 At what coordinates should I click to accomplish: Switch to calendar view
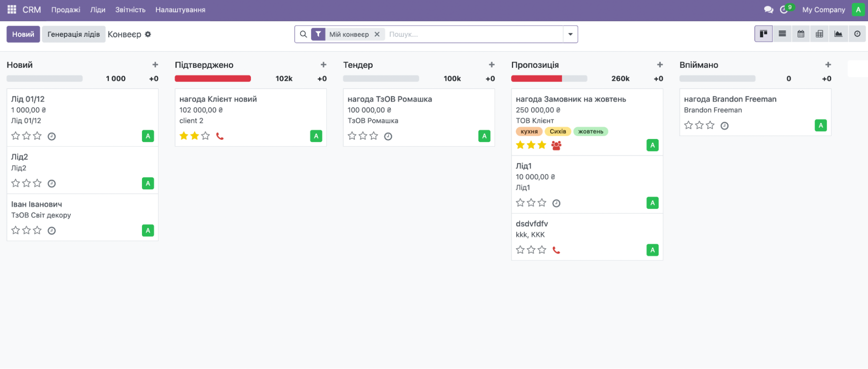tap(801, 34)
